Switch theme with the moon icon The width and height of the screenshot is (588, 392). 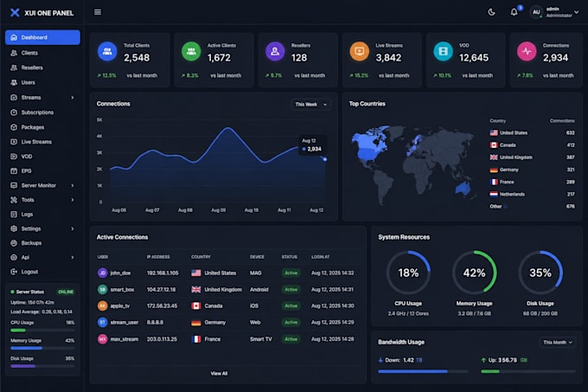click(491, 12)
